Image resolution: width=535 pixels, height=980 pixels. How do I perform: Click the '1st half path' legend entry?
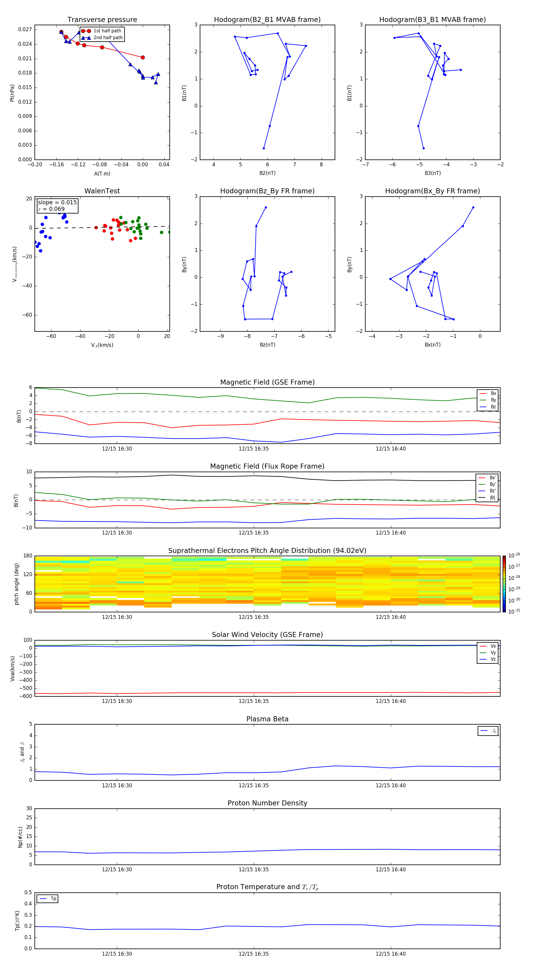click(x=102, y=31)
